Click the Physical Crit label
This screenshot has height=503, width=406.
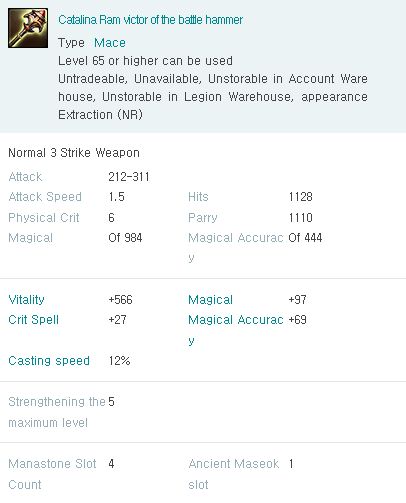(44, 218)
